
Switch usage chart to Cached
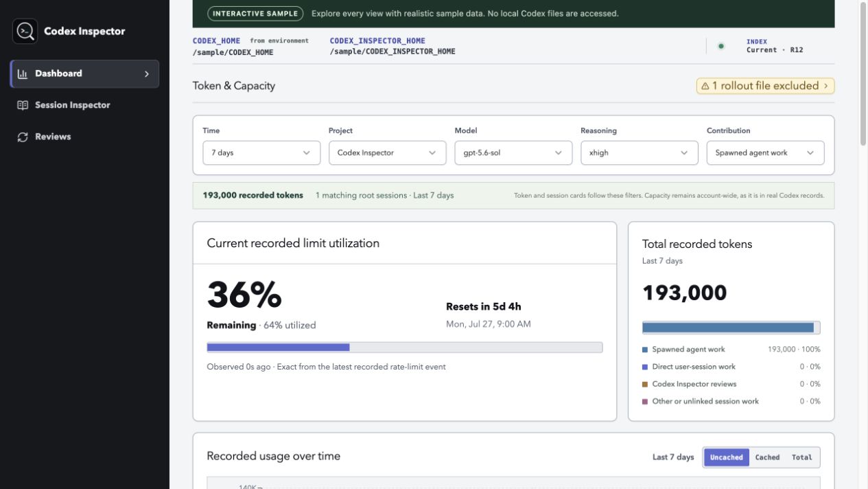767,457
